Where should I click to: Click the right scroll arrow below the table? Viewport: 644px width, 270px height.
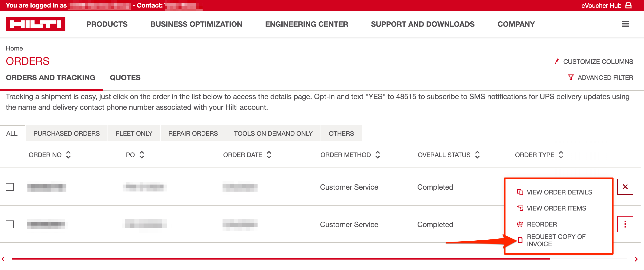[x=636, y=259]
